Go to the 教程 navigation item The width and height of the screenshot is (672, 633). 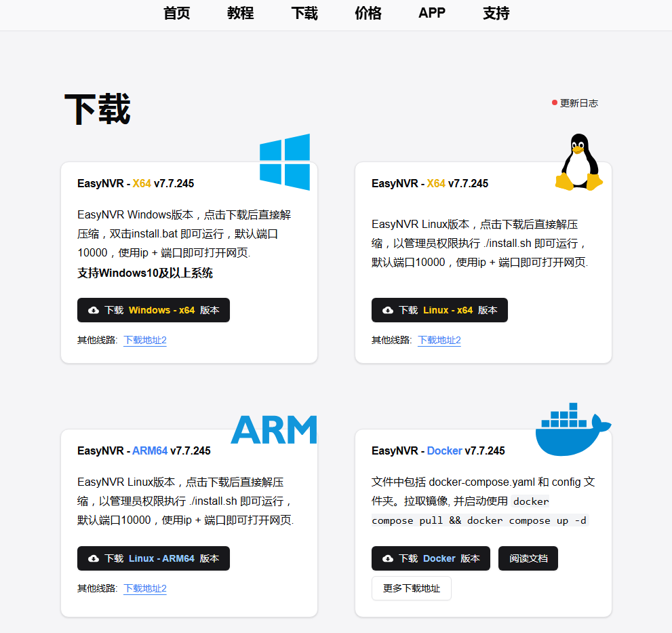click(241, 14)
